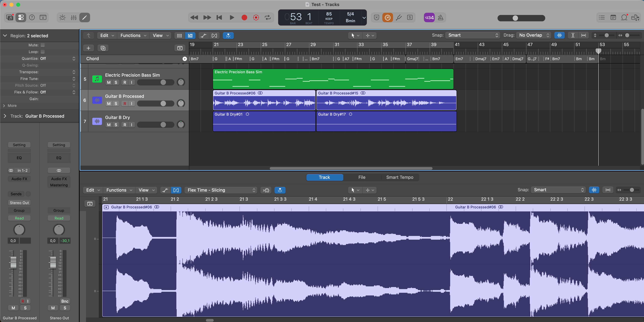The image size is (644, 322).
Task: Open the Flex Time - Slicing dropdown
Action: [x=221, y=190]
